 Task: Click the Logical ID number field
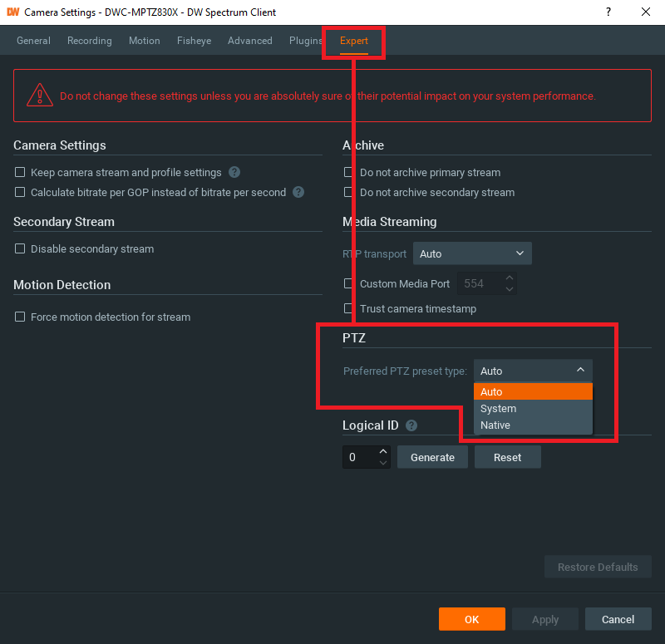pyautogui.click(x=359, y=457)
